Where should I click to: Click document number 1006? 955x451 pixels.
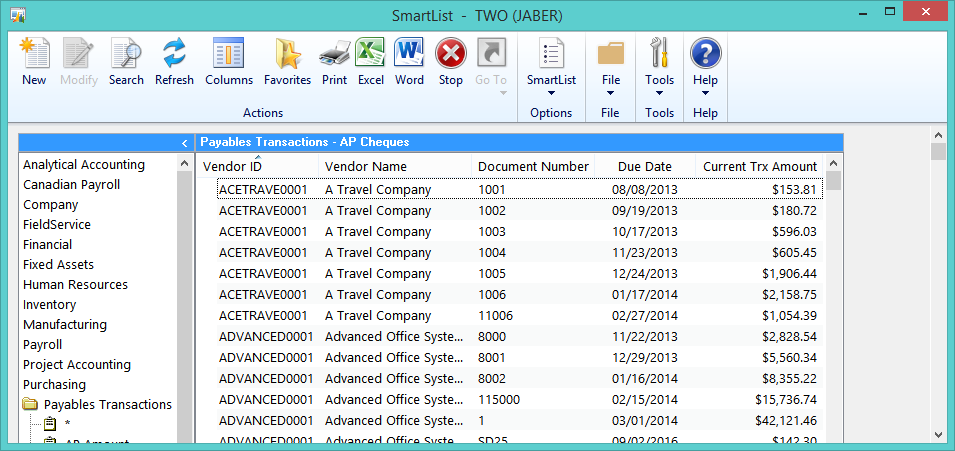click(x=492, y=294)
